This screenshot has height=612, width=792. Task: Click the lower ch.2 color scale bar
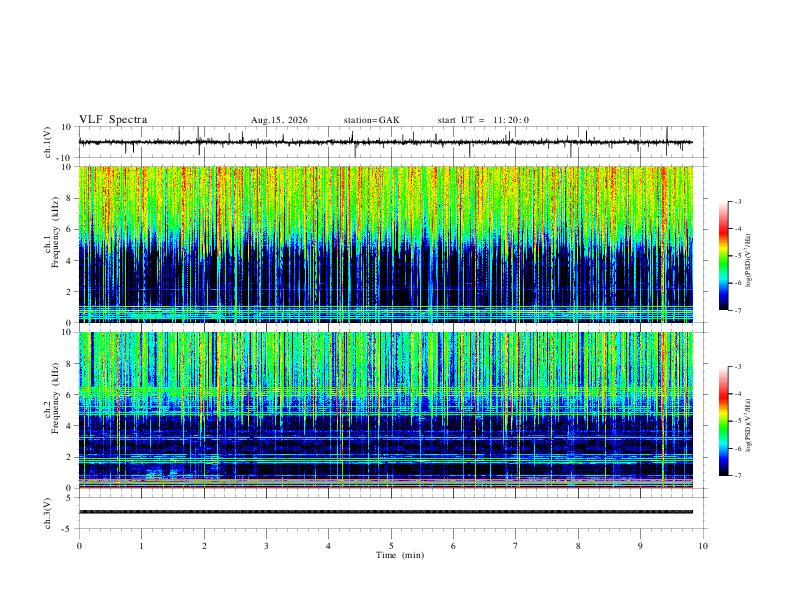(724, 421)
